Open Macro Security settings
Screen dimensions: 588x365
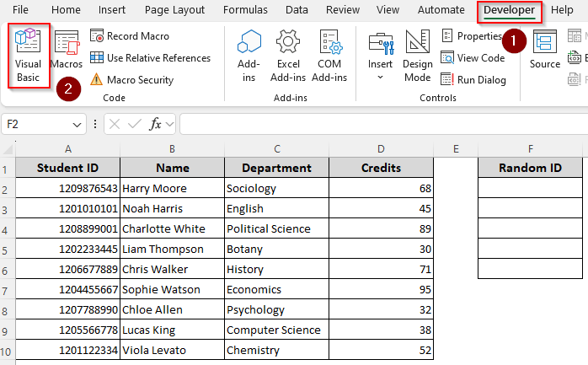(x=132, y=79)
